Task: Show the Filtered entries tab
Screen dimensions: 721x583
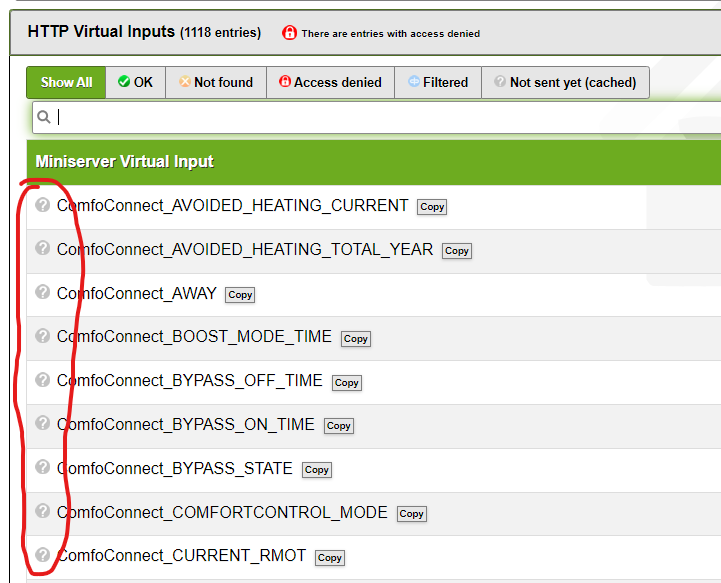Action: [438, 82]
